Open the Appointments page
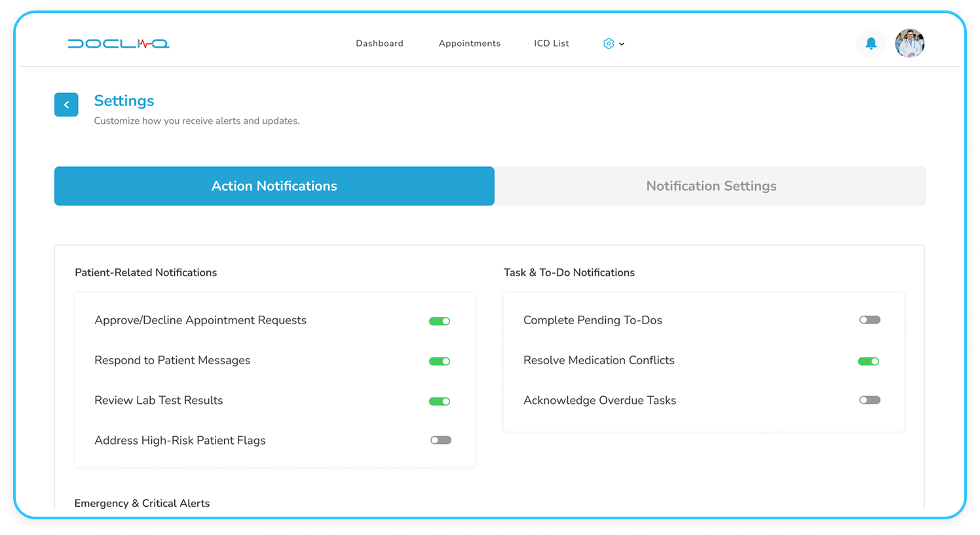This screenshot has width=980, height=535. click(x=469, y=43)
